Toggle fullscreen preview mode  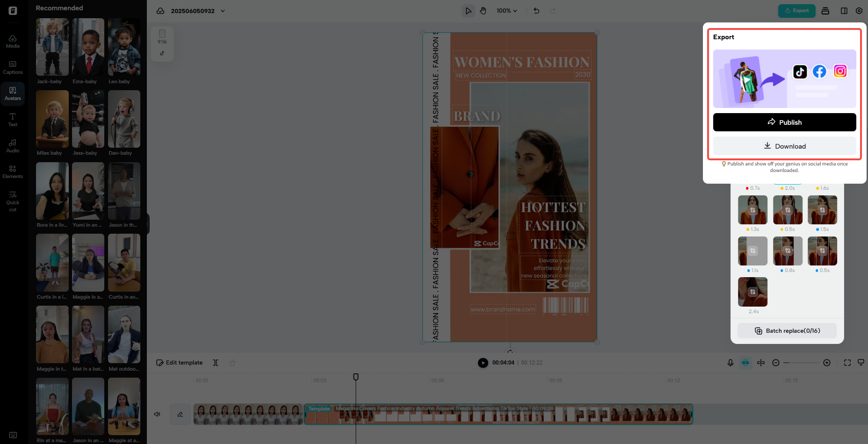(847, 362)
